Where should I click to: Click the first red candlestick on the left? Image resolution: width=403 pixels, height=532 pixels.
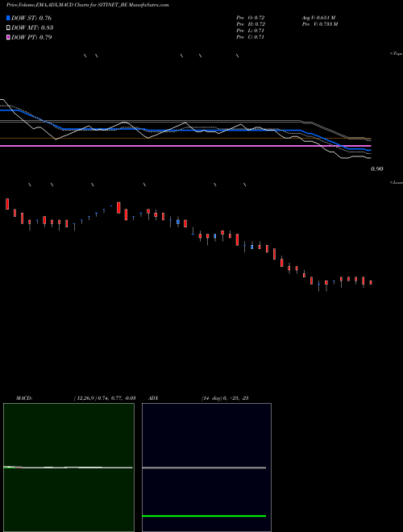(7, 204)
